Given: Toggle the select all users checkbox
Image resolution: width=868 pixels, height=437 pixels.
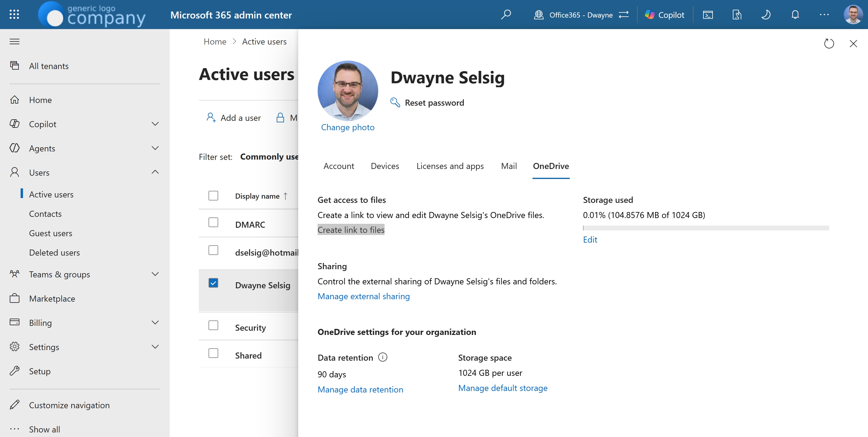Looking at the screenshot, I should click(x=213, y=196).
